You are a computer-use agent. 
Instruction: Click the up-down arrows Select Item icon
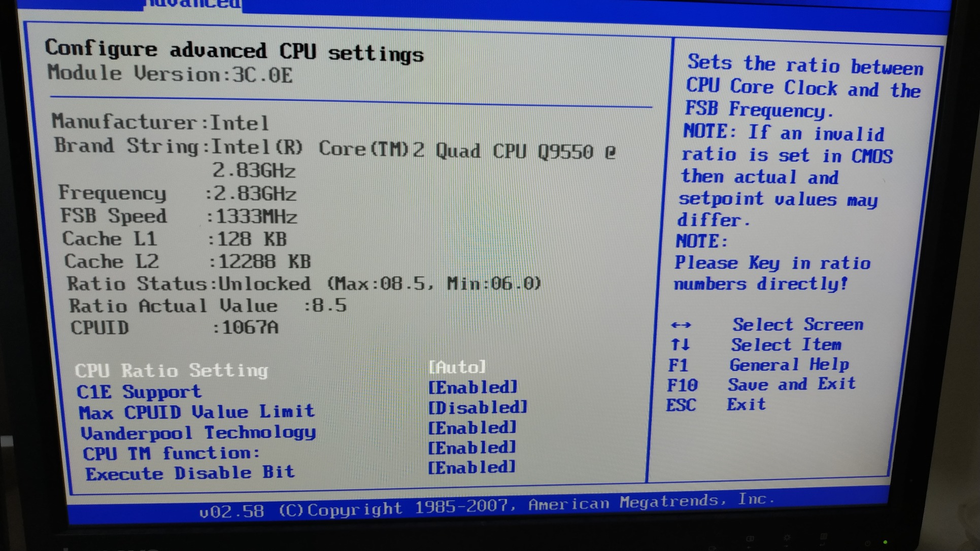(x=680, y=345)
